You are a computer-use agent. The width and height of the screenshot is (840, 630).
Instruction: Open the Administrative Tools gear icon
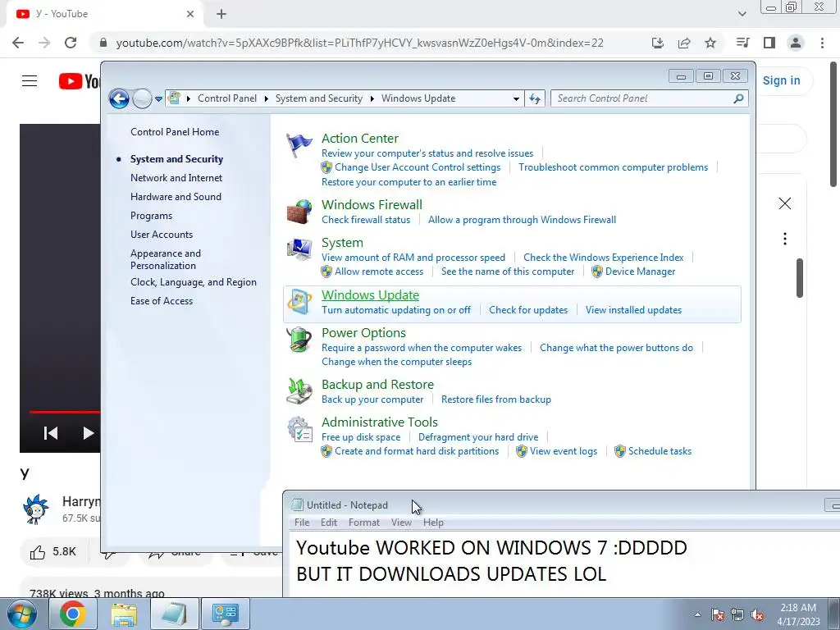(299, 429)
